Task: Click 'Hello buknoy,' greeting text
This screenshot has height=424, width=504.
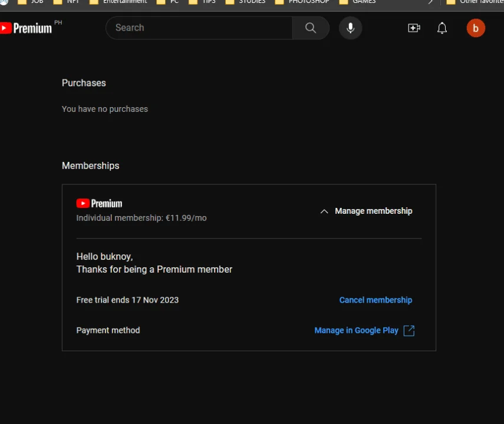Action: click(104, 257)
